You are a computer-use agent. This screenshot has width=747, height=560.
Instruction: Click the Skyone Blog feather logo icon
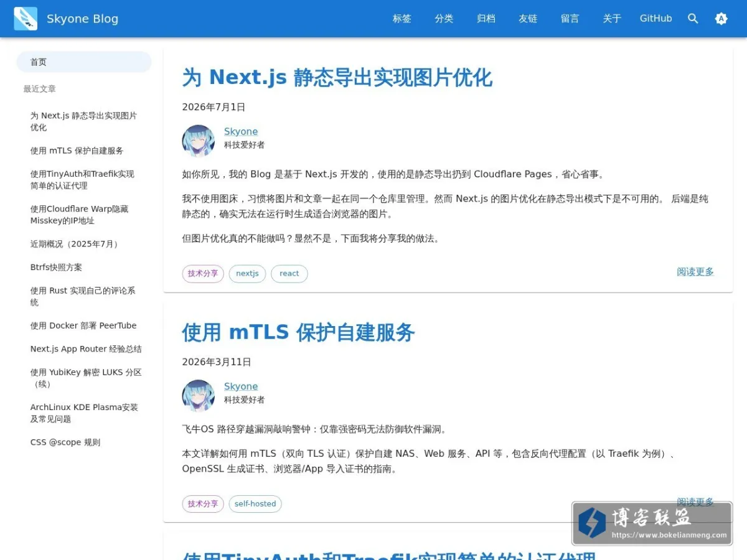tap(26, 19)
